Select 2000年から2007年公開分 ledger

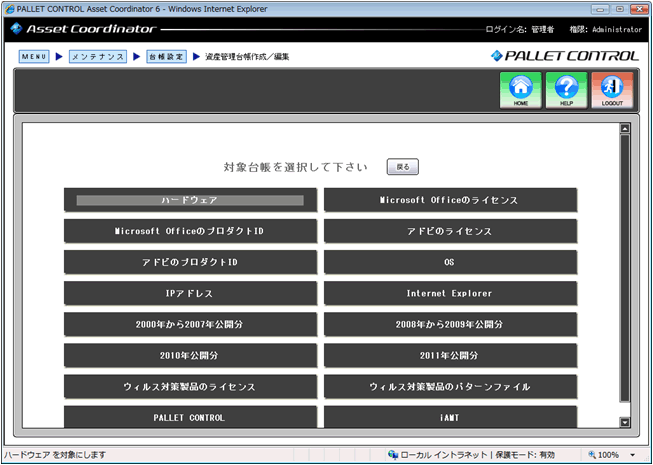coord(190,325)
